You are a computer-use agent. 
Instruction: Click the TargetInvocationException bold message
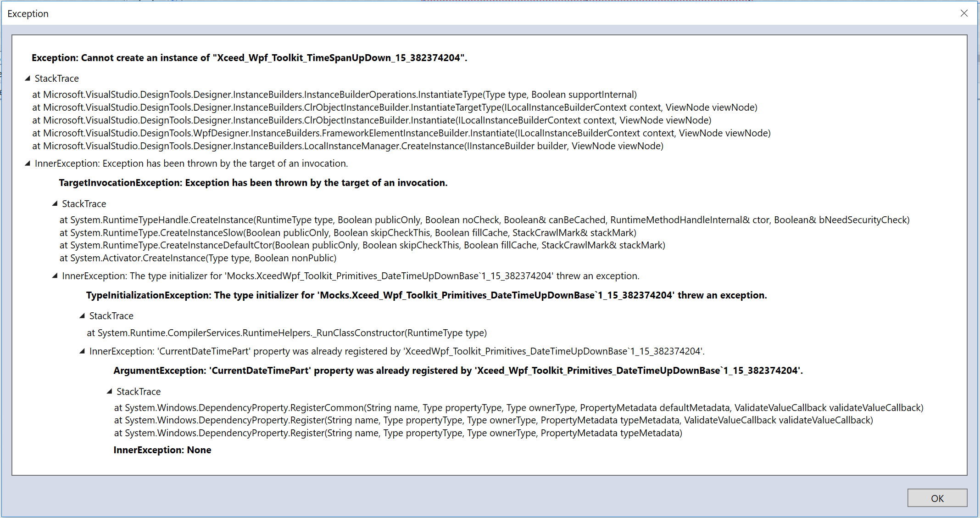253,182
